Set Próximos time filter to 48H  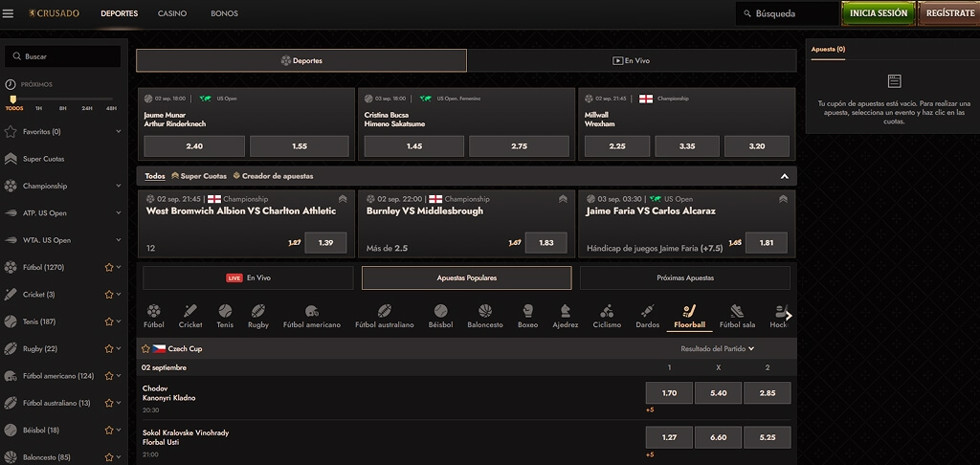click(x=111, y=108)
